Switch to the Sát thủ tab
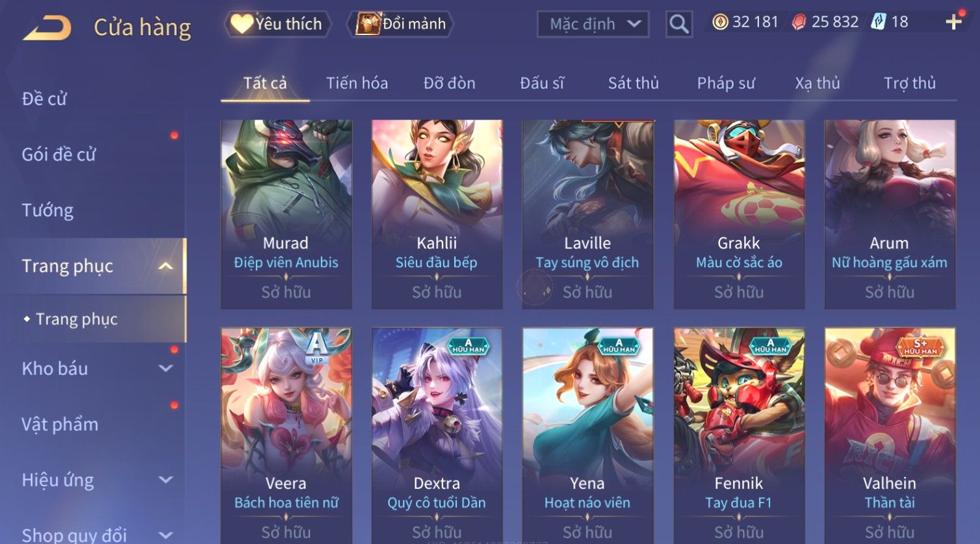 click(x=633, y=83)
